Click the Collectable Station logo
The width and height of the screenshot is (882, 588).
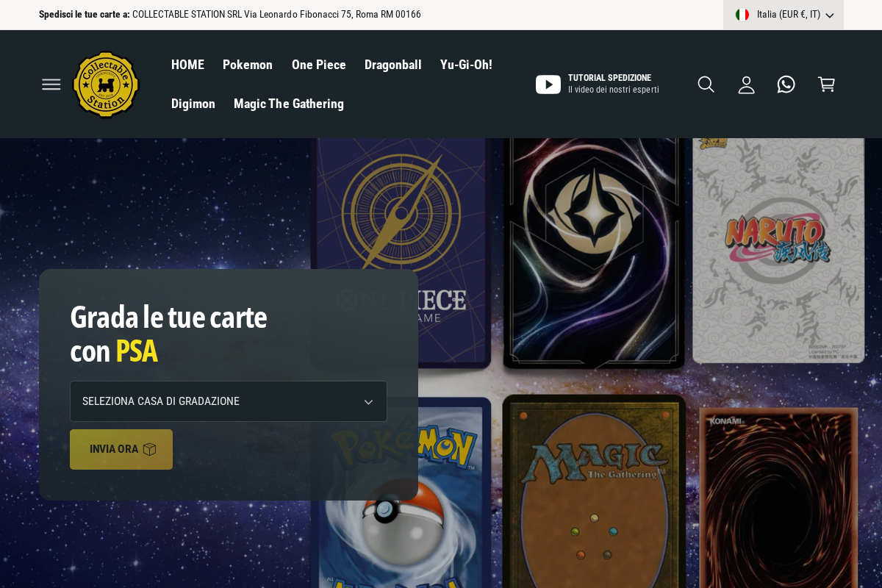(106, 84)
